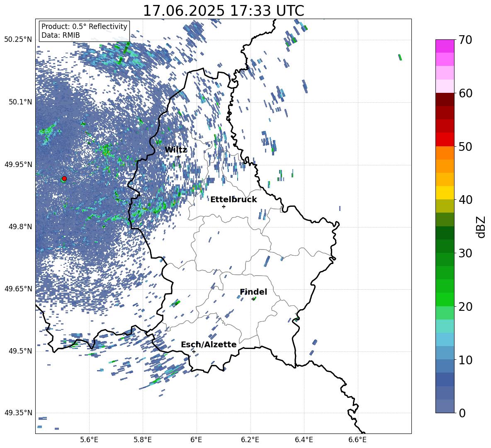Click the 6.4°E longitude label

click(x=304, y=440)
